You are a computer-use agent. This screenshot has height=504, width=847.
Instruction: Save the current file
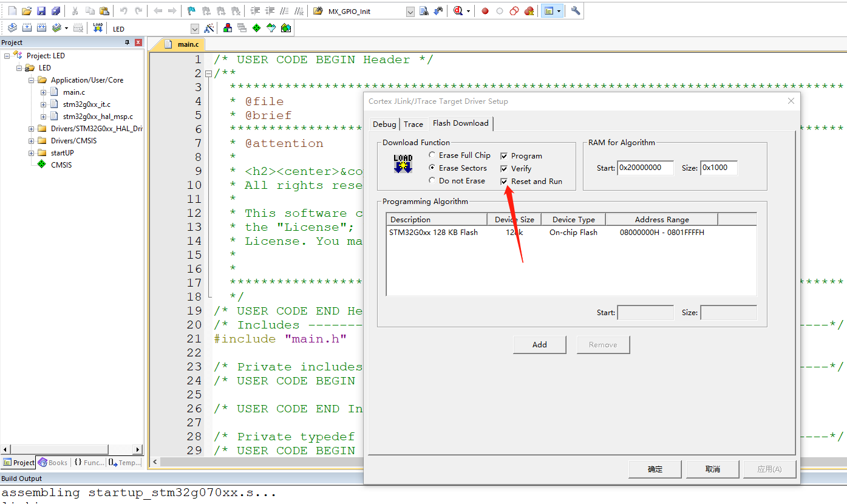click(41, 11)
